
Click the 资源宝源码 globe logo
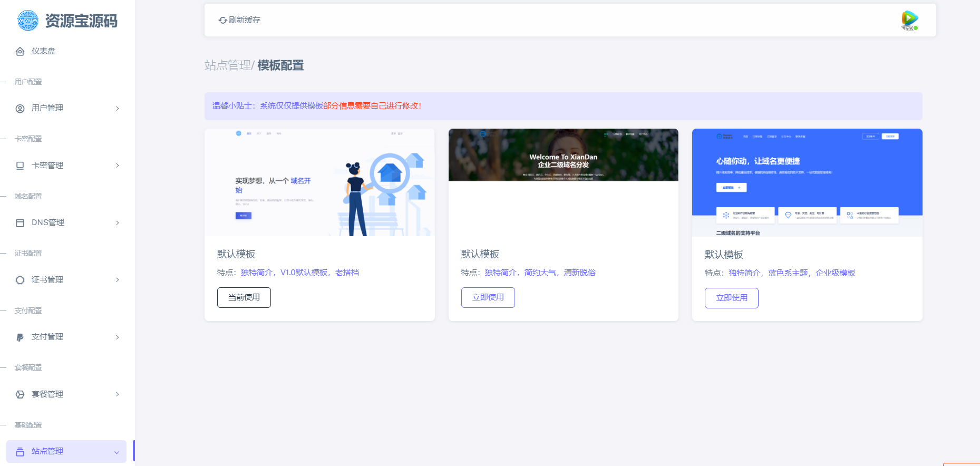click(x=27, y=21)
